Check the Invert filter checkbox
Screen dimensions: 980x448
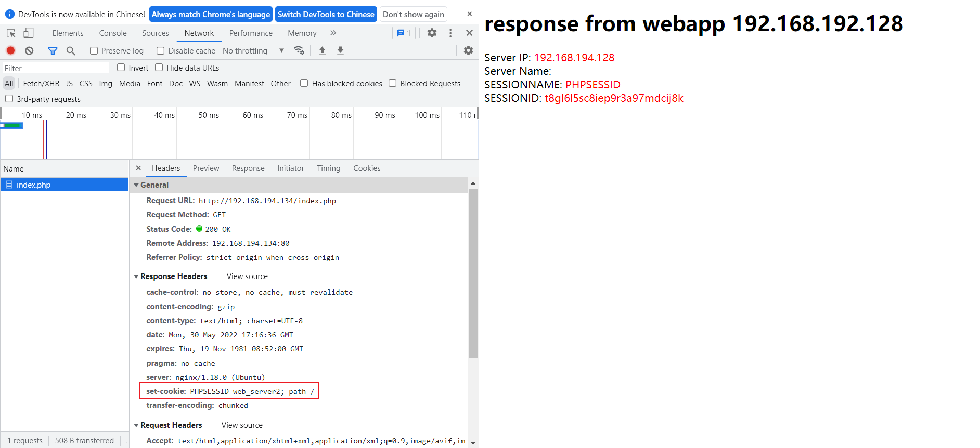121,68
